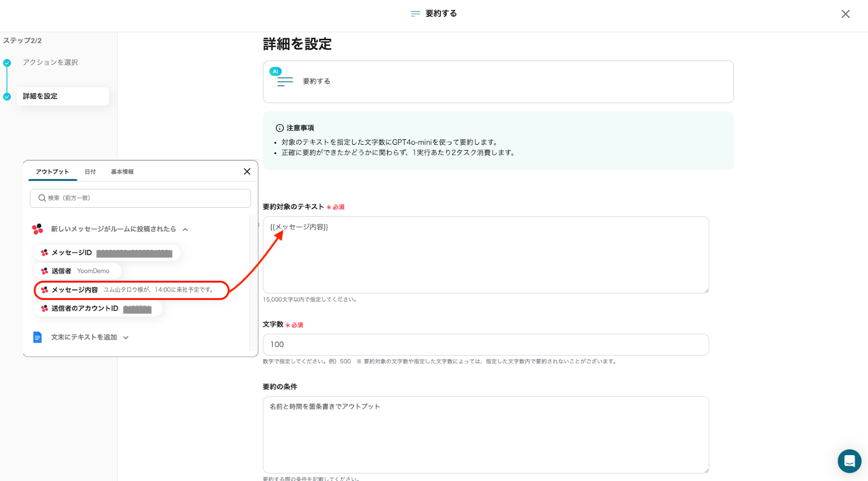This screenshot has width=868, height=481.
Task: Click the red app icon beside 新しいメッセージがルームに投稿されたら
Action: click(37, 229)
